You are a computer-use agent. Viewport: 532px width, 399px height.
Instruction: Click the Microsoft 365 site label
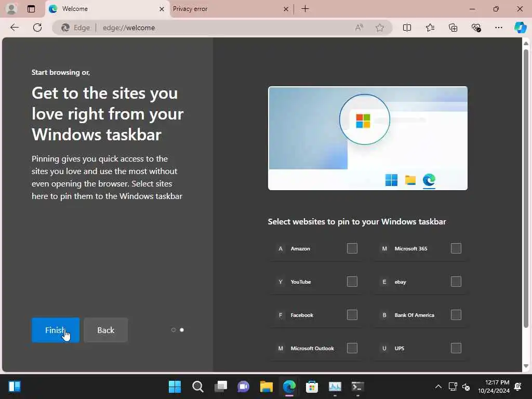[x=411, y=249]
